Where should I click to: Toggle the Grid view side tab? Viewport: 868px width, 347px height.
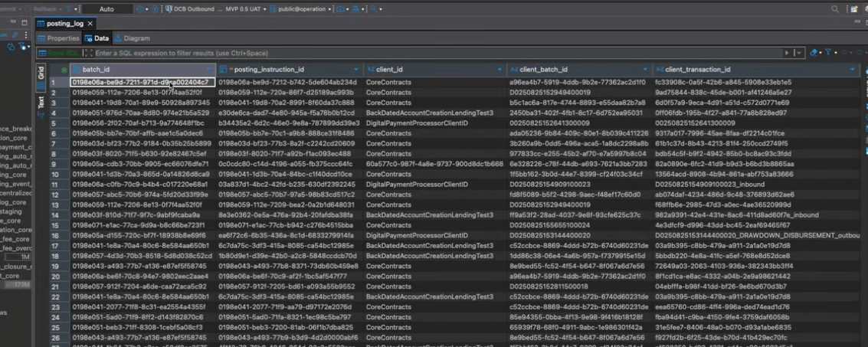pos(41,73)
